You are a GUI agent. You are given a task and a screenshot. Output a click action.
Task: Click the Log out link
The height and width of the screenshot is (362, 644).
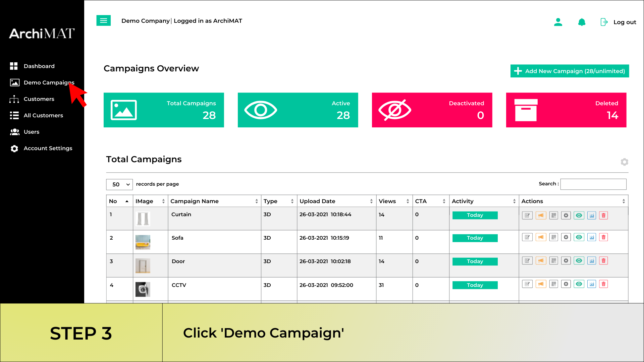625,22
